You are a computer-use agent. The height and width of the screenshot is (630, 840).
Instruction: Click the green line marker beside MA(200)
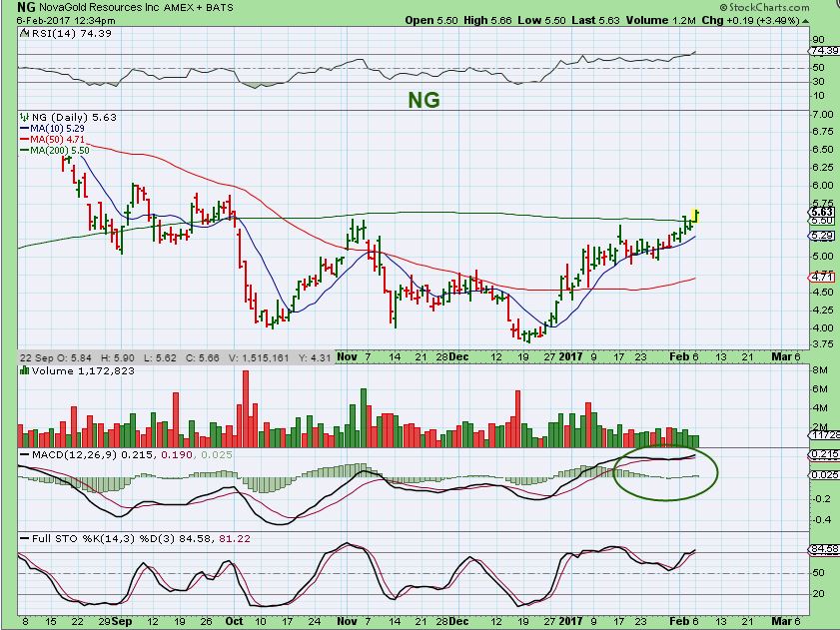pos(25,151)
